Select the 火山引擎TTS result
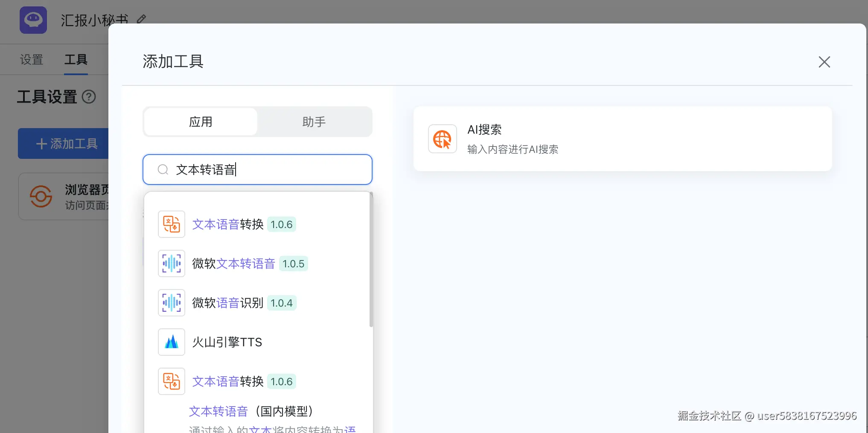The height and width of the screenshot is (433, 868). pyautogui.click(x=257, y=342)
